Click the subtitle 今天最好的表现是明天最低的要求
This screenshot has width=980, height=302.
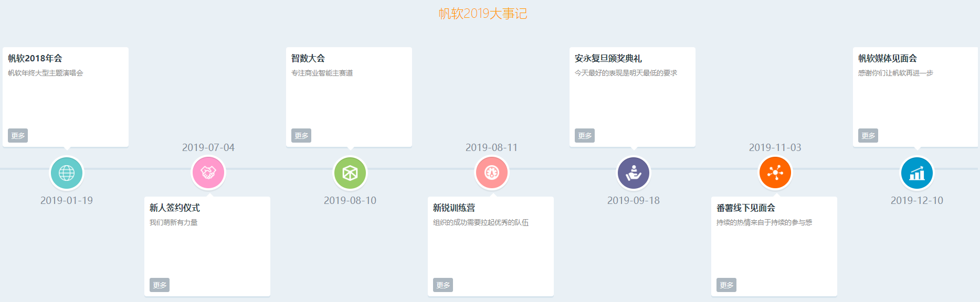626,73
